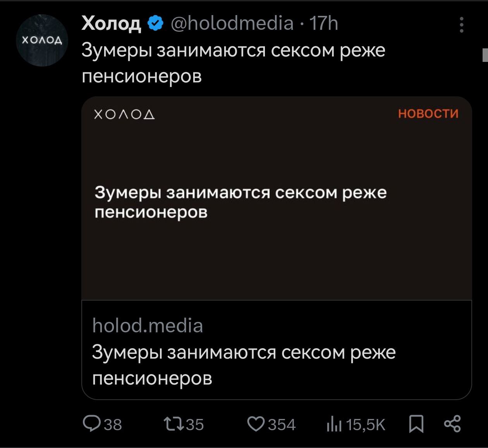Screen dimensions: 488x448
Task: Open the @holodmedia handle link
Action: 232,24
